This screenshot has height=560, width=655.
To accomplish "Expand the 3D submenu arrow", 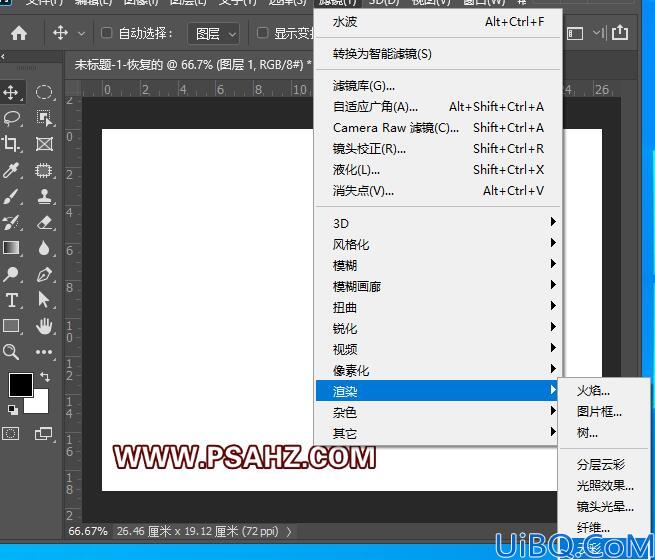I will 553,222.
